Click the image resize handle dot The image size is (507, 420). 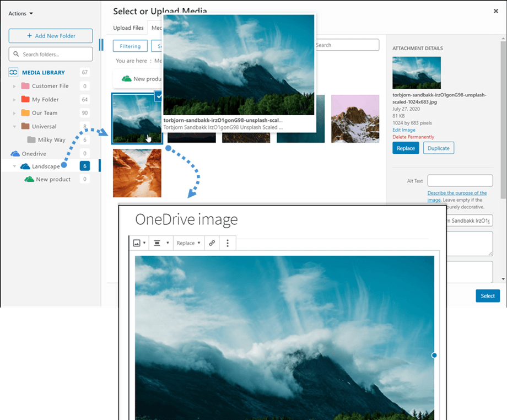click(x=434, y=356)
